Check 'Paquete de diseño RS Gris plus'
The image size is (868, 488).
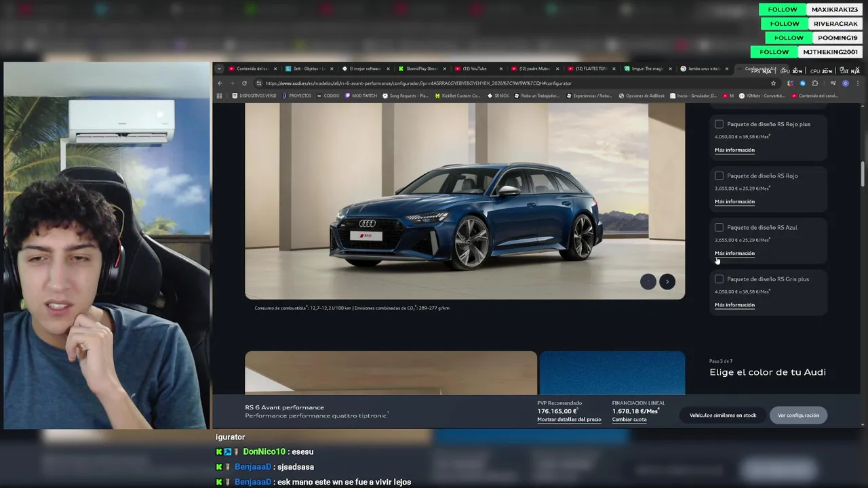pyautogui.click(x=719, y=279)
